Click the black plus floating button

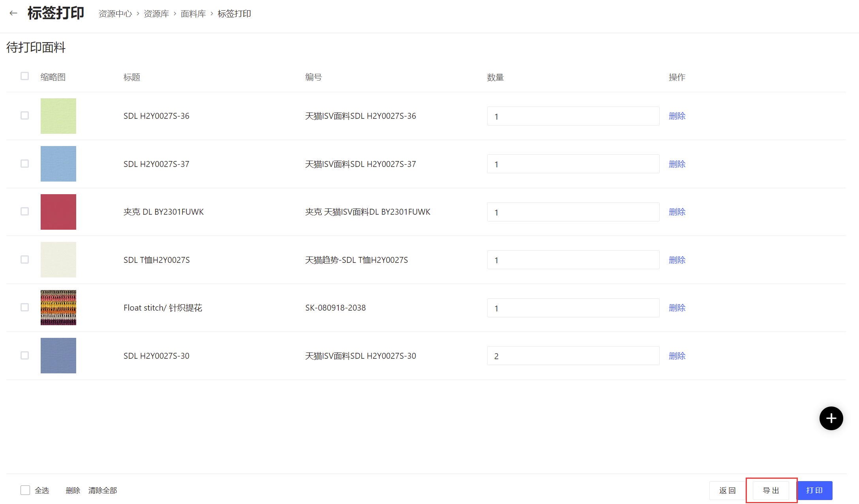tap(831, 418)
